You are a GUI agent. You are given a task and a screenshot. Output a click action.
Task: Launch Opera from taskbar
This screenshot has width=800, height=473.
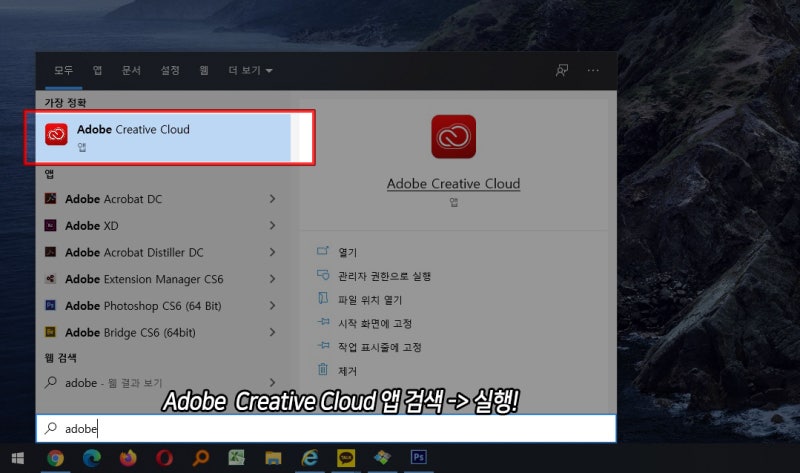(164, 458)
